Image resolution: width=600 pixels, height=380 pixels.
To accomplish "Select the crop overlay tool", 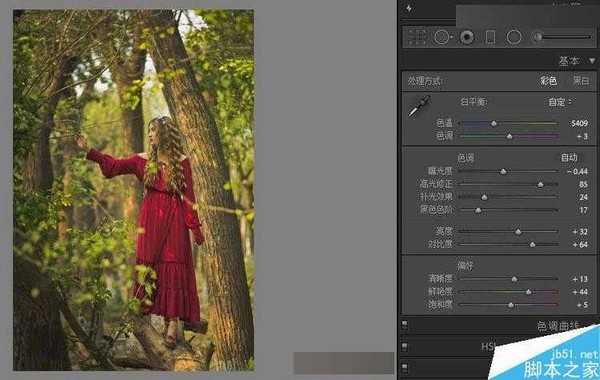I will click(x=417, y=38).
